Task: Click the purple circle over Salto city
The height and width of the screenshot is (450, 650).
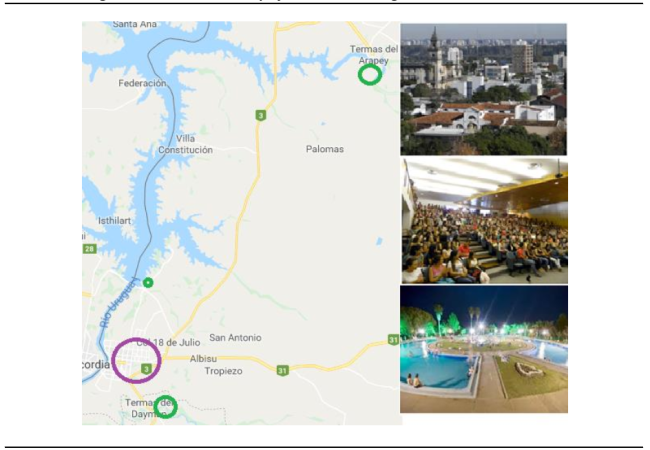Action: 136,360
